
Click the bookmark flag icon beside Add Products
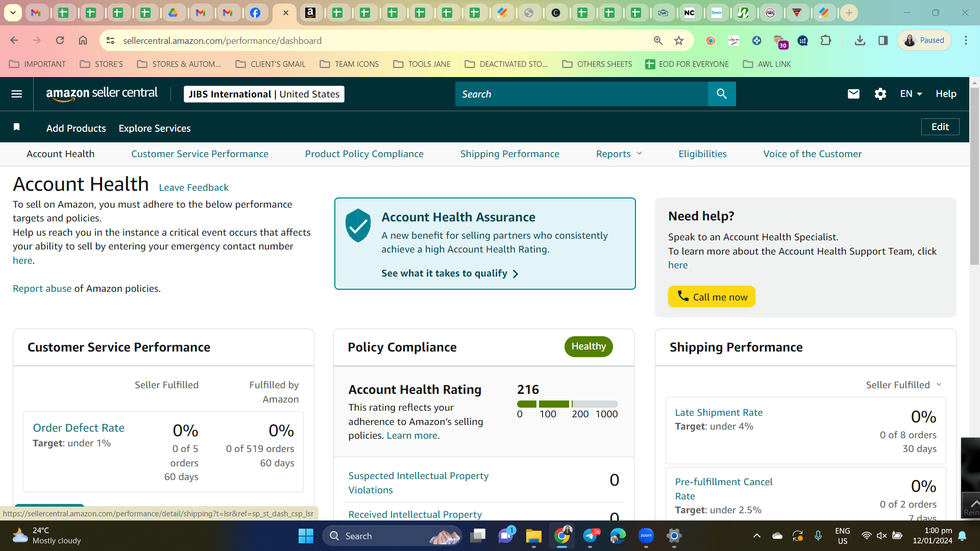(16, 127)
